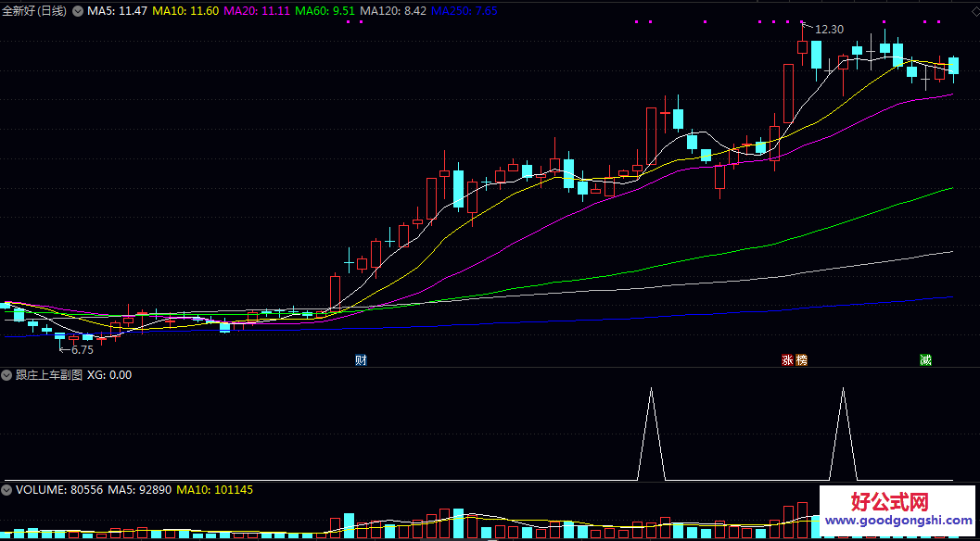Image resolution: width=980 pixels, height=541 pixels.
Task: Click the 财 financial event marker
Action: [361, 360]
